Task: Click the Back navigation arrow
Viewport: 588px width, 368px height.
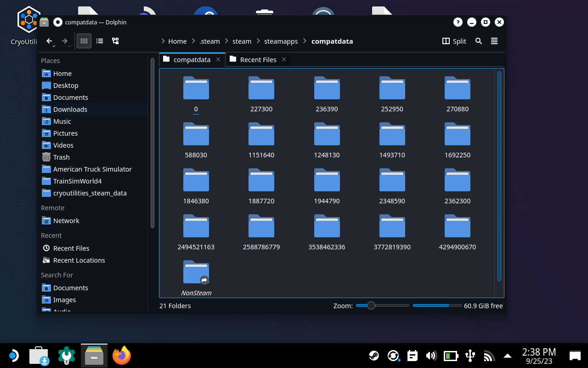Action: [49, 41]
